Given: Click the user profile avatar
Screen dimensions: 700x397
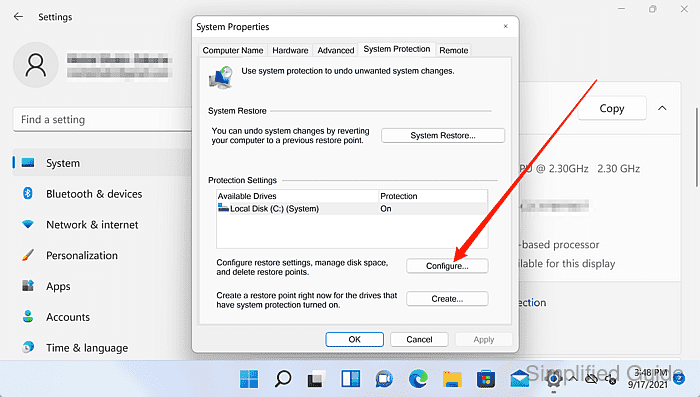Looking at the screenshot, I should [x=36, y=65].
